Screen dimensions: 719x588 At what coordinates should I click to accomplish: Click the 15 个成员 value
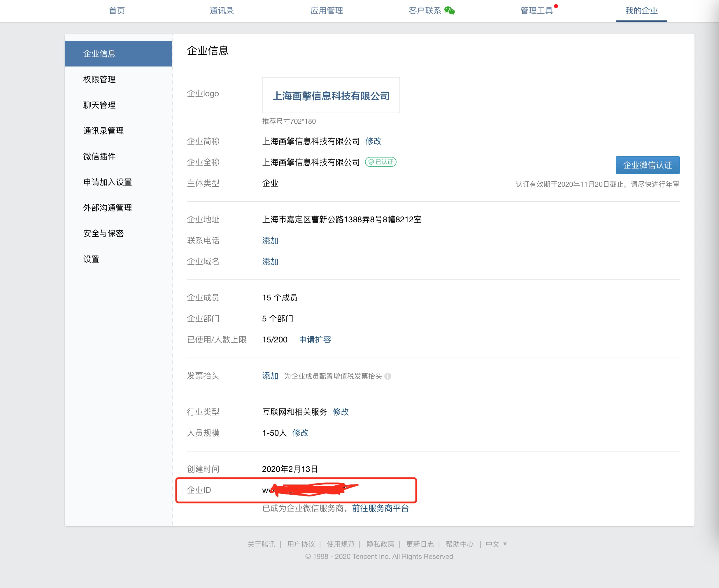pos(280,297)
